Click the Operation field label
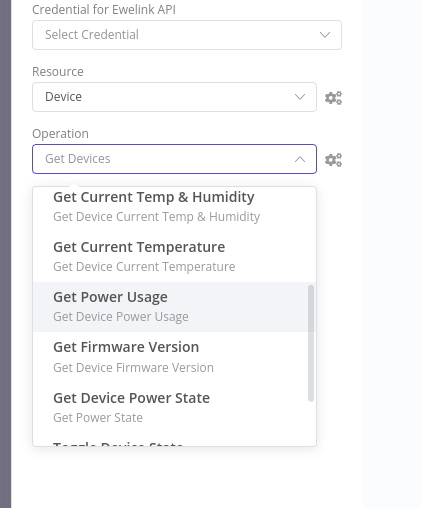 coord(60,134)
